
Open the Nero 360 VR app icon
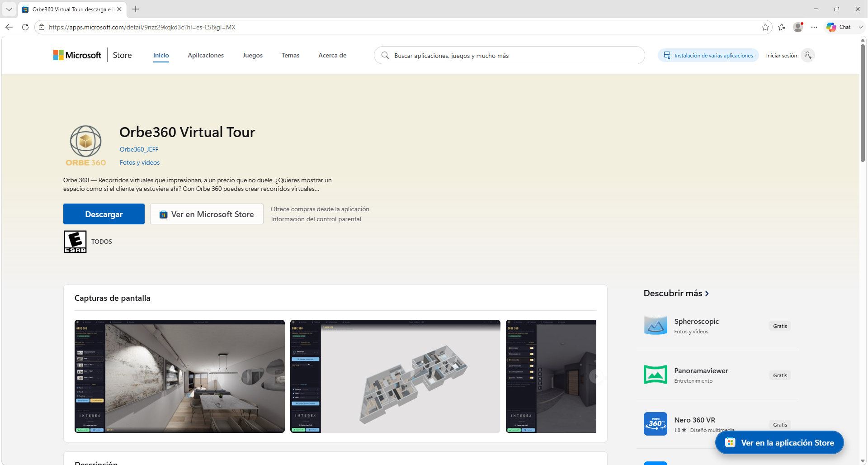coord(656,424)
